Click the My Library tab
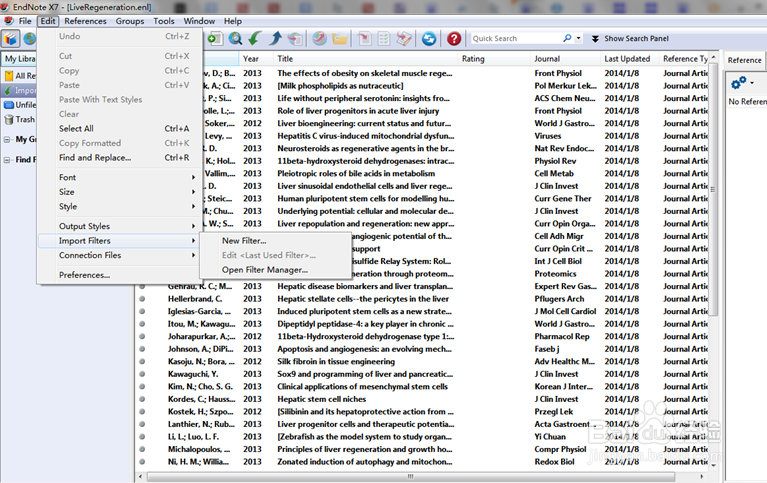The height and width of the screenshot is (483, 767). [x=19, y=59]
